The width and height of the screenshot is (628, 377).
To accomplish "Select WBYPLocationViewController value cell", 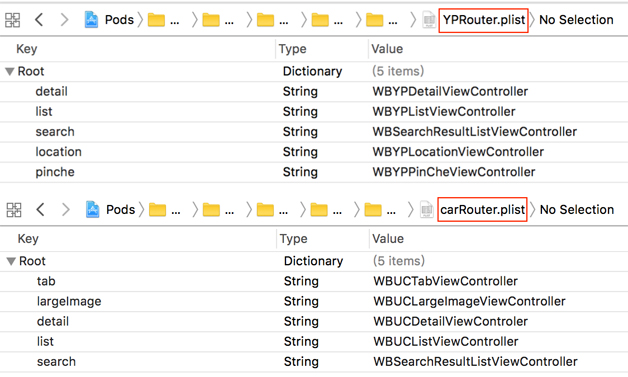I will pos(458,152).
